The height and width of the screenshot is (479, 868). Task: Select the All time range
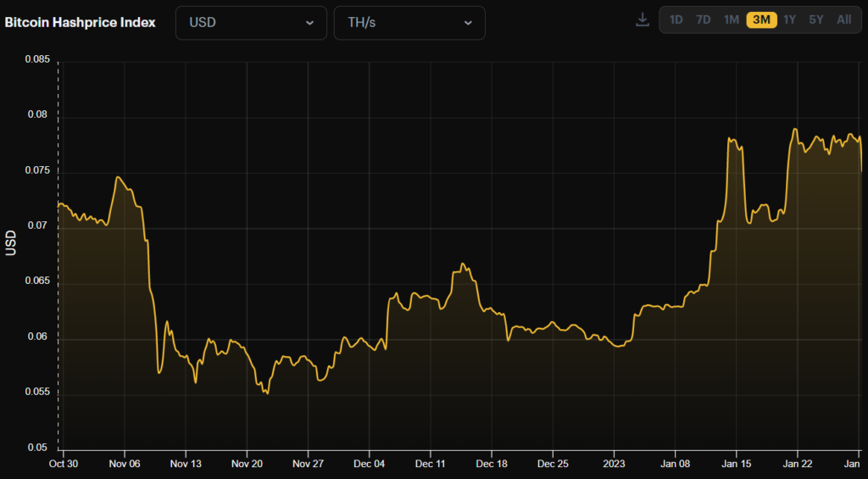pos(843,19)
